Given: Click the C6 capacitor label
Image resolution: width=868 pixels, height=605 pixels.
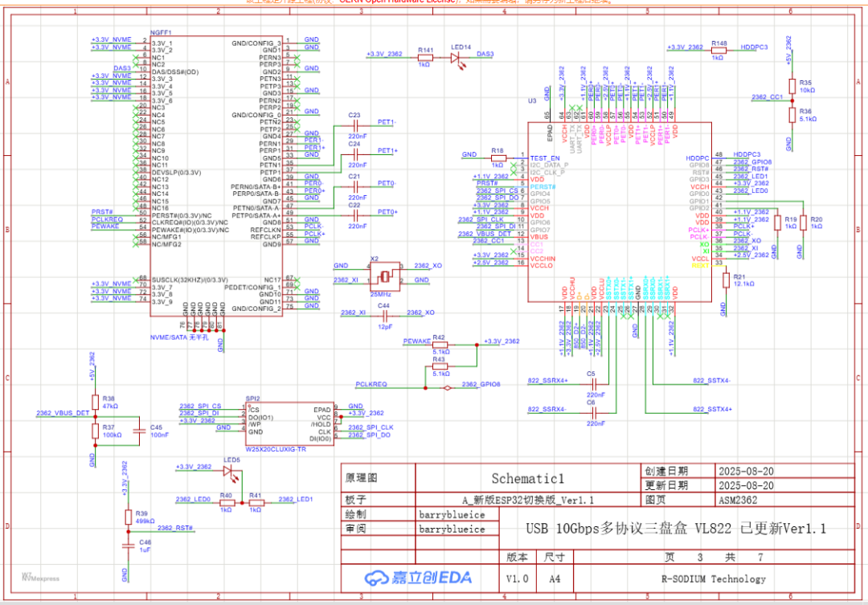Looking at the screenshot, I should (591, 403).
